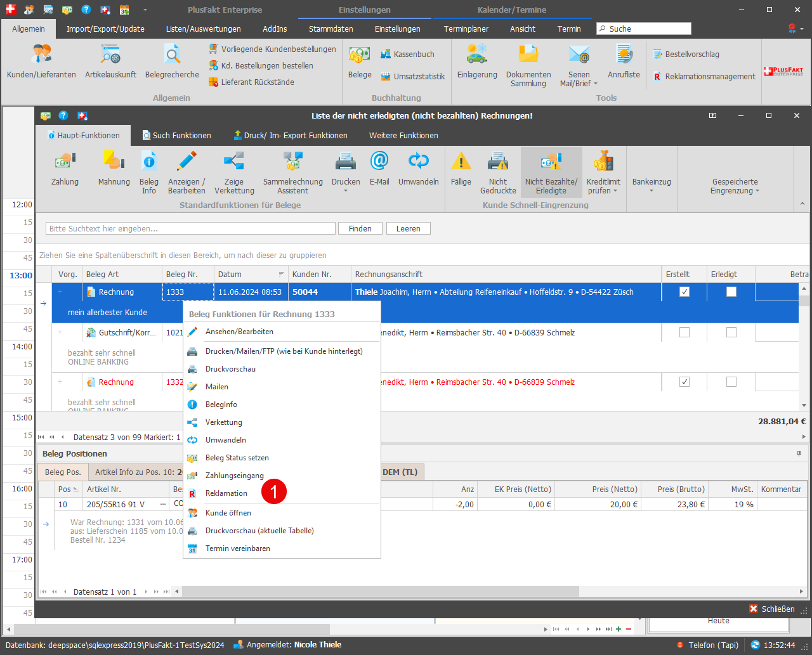This screenshot has width=812, height=655.
Task: Click the Finden button
Action: pos(360,228)
